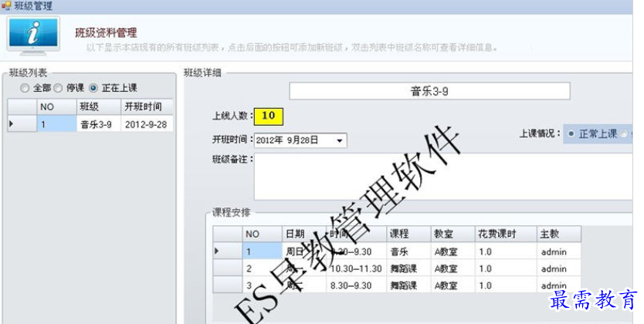Select the 停课 radio button
This screenshot has width=644, height=324.
point(58,88)
